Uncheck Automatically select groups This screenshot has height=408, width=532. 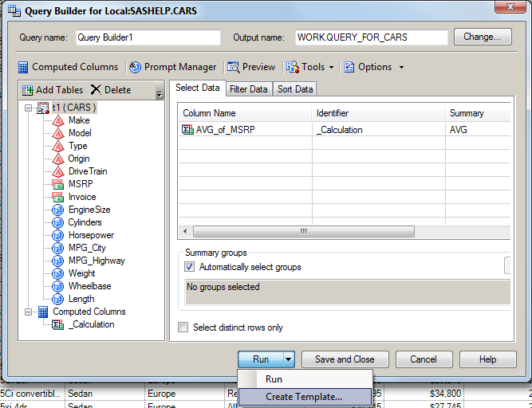tap(190, 267)
